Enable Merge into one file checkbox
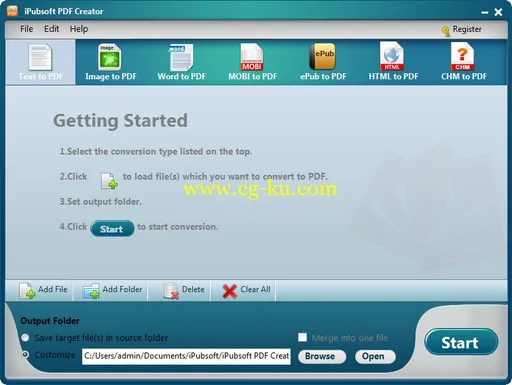512x385 pixels. click(302, 337)
